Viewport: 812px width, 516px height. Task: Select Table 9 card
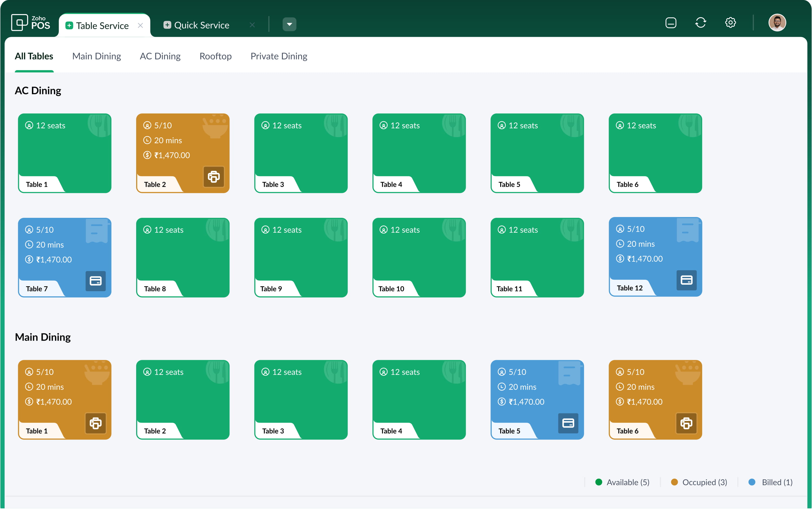tap(301, 258)
